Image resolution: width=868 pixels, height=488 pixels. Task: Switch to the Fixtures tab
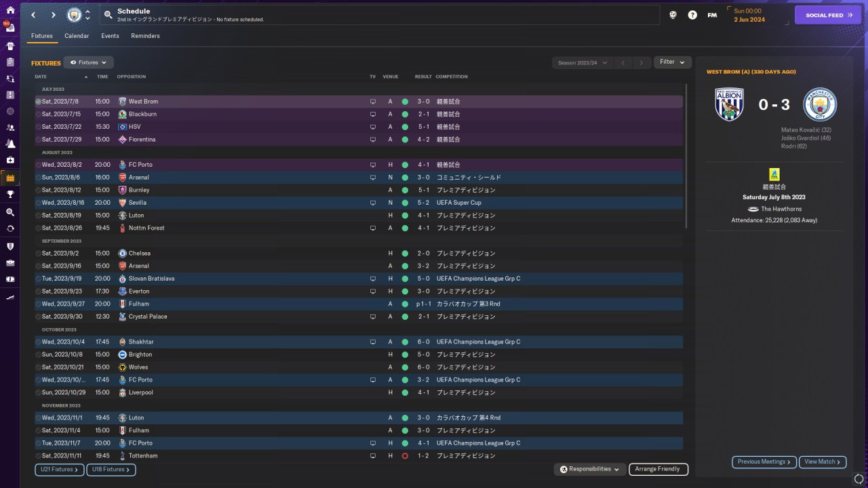[x=42, y=36]
